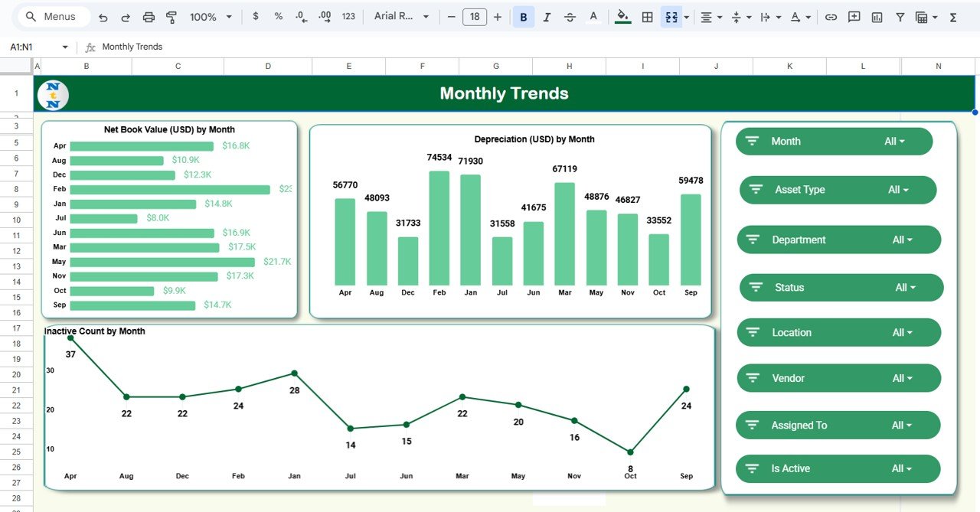Insert a comment using the toolbar icon
The image size is (980, 512).
pyautogui.click(x=854, y=16)
